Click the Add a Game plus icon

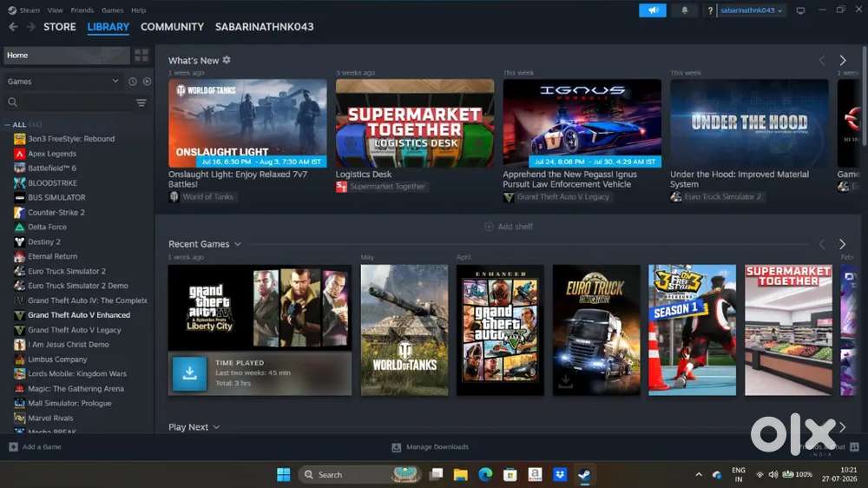coord(13,446)
